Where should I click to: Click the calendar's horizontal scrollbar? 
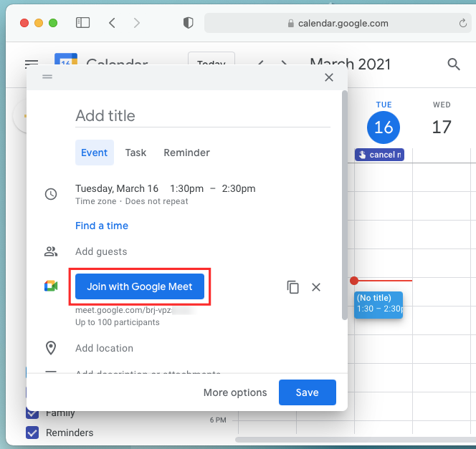click(x=355, y=440)
